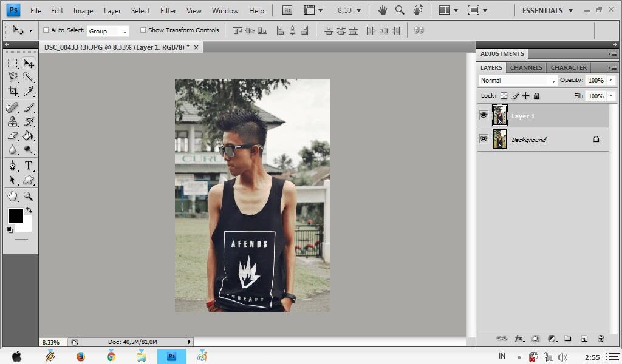Select the Burn tool
This screenshot has height=364, width=622.
[x=28, y=150]
